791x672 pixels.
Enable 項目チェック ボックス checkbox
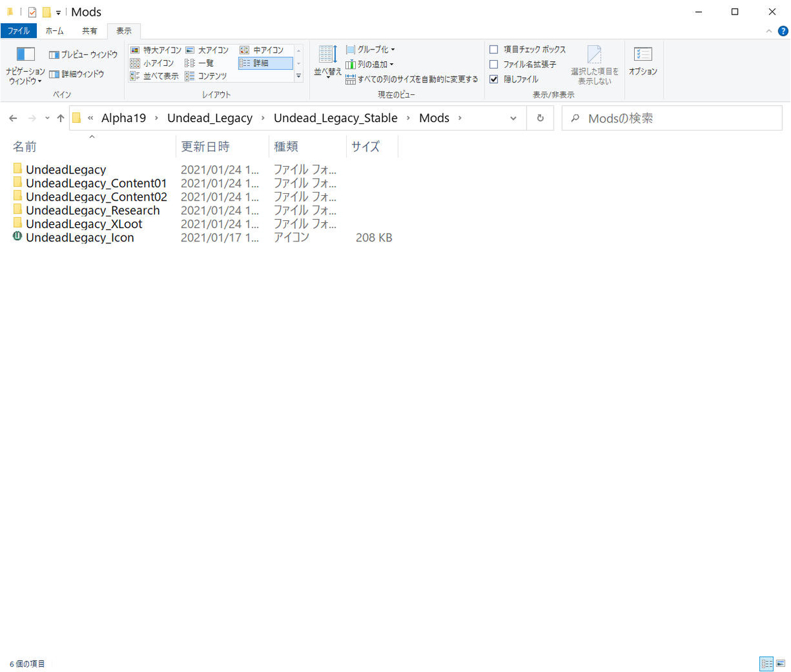tap(494, 49)
